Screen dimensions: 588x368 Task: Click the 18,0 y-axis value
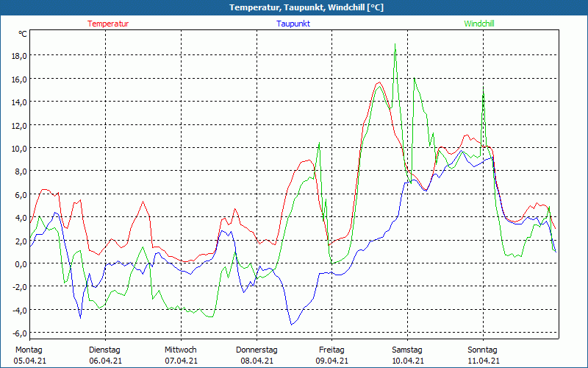click(19, 56)
